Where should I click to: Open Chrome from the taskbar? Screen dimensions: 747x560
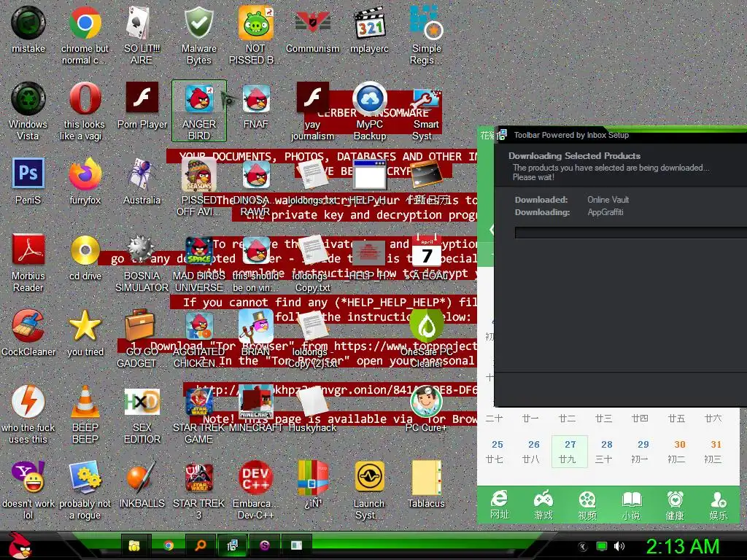coord(168,545)
